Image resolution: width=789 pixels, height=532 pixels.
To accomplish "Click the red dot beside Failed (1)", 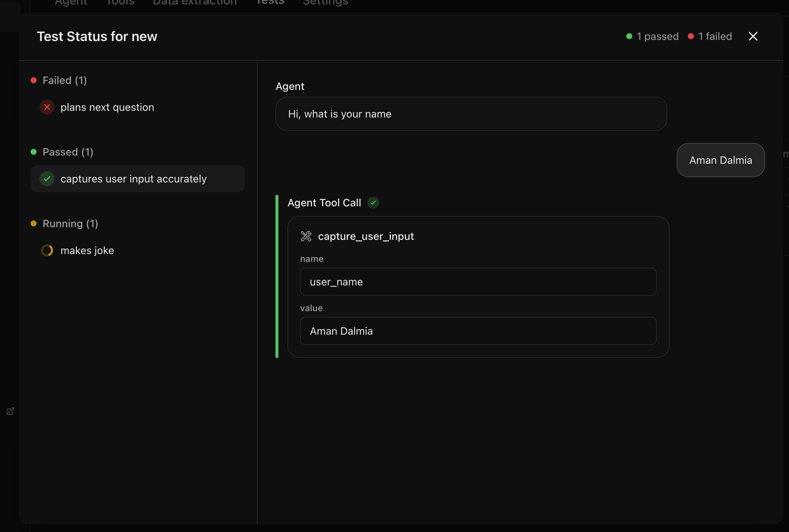I will (34, 81).
